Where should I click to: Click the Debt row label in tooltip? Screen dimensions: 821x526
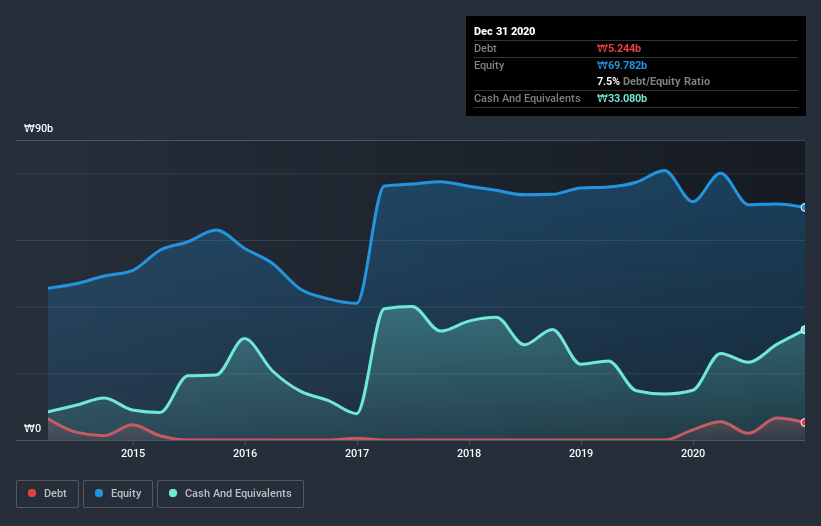pyautogui.click(x=485, y=49)
